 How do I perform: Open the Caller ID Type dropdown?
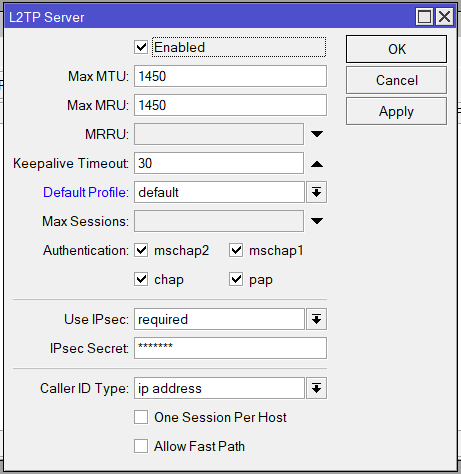(x=316, y=388)
